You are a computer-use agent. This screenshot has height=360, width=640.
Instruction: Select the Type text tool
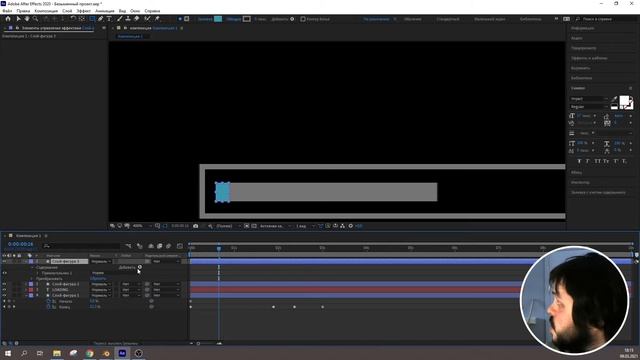click(109, 19)
